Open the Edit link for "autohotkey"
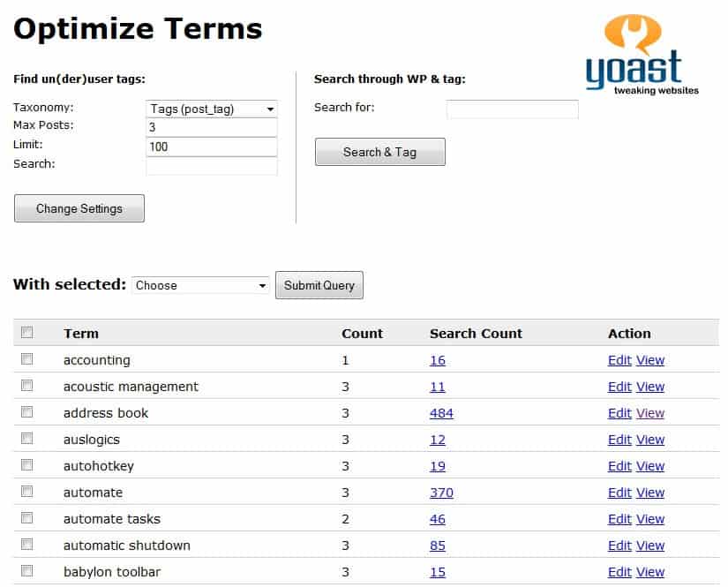 (619, 465)
